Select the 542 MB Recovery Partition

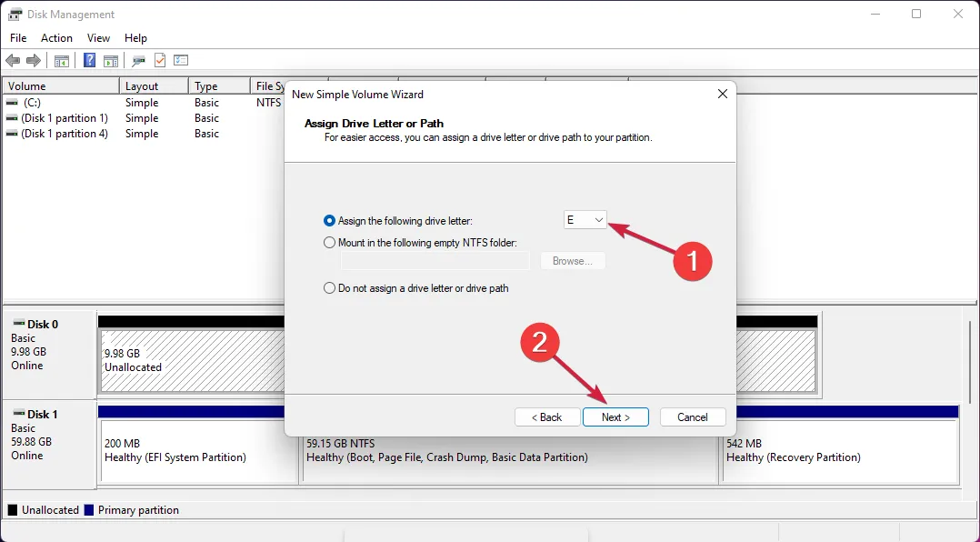[x=839, y=451]
